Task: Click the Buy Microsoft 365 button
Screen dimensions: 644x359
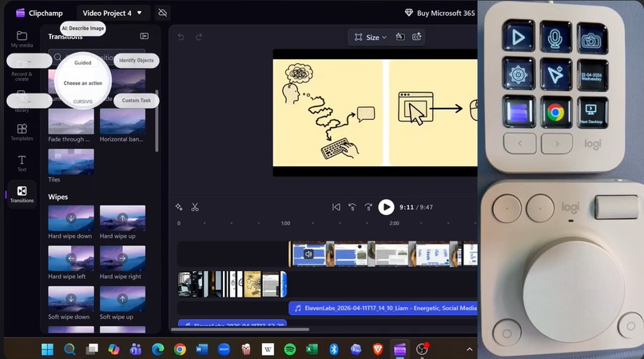Action: click(x=440, y=13)
